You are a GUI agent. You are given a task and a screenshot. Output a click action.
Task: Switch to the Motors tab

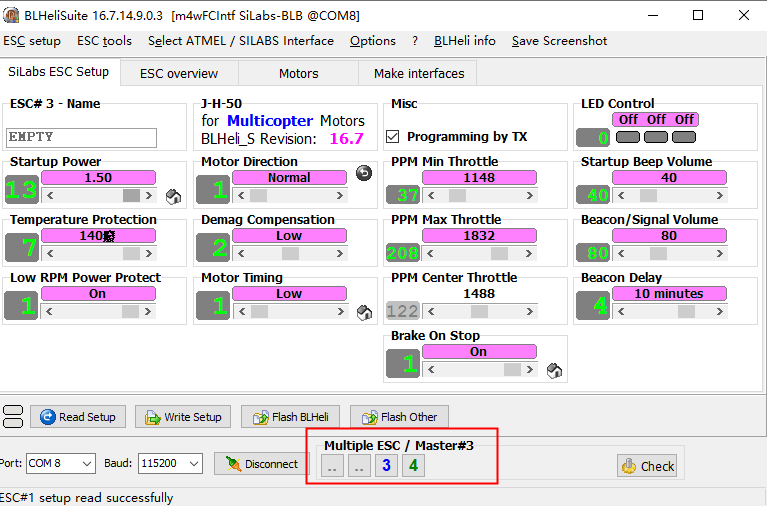click(x=298, y=73)
